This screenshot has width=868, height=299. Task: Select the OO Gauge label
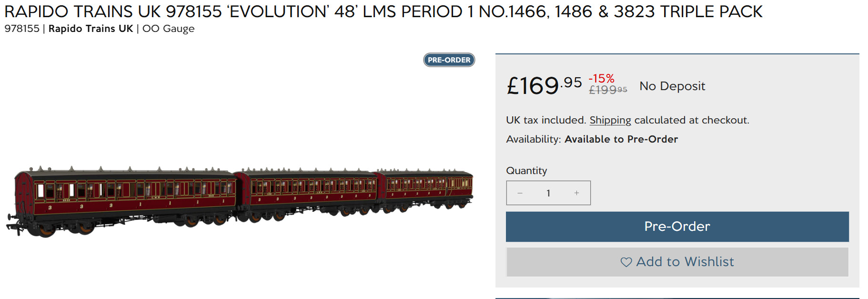(168, 29)
